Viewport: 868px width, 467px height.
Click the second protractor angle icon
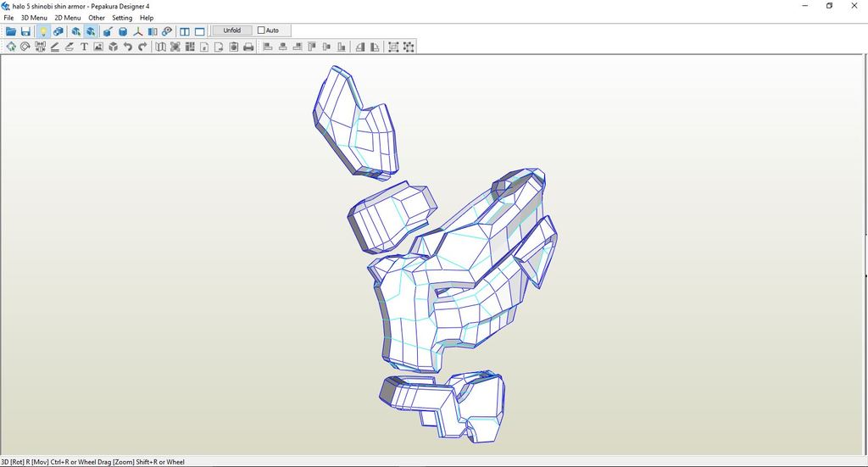[375, 47]
